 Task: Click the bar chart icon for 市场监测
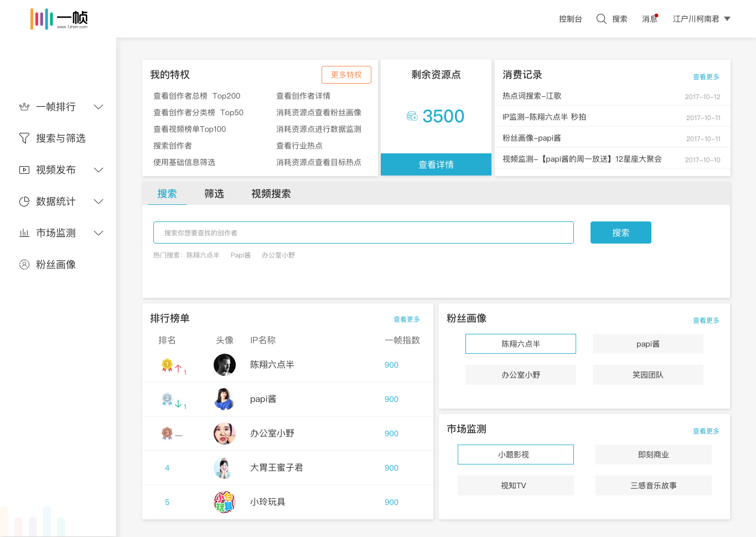click(x=24, y=233)
